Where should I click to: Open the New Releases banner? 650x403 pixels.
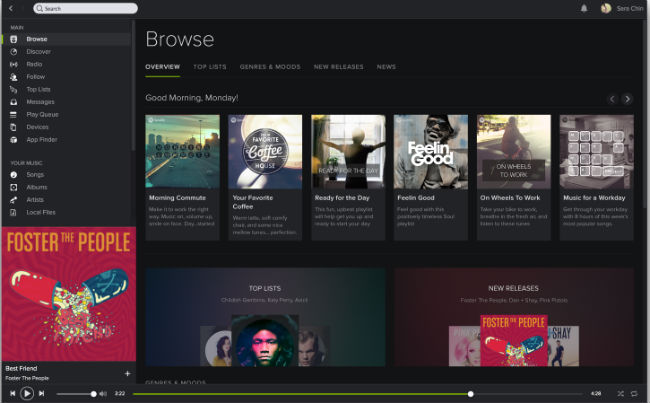(x=514, y=317)
